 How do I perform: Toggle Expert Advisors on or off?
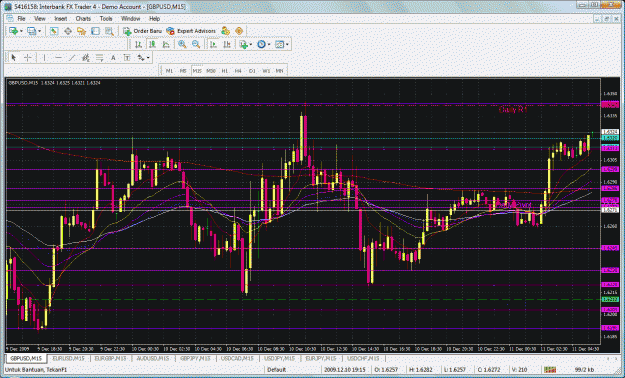tap(191, 31)
